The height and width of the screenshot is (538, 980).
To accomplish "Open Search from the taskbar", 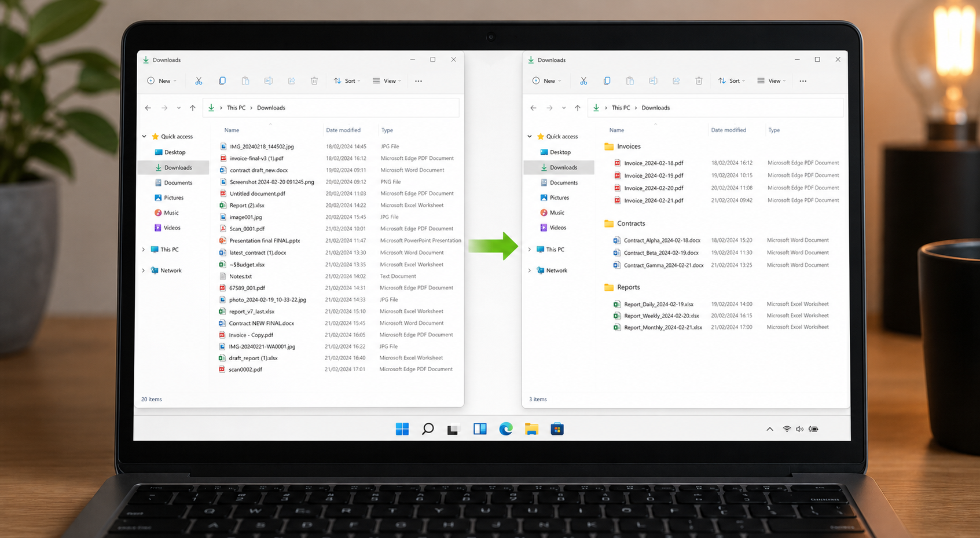I will tap(428, 429).
